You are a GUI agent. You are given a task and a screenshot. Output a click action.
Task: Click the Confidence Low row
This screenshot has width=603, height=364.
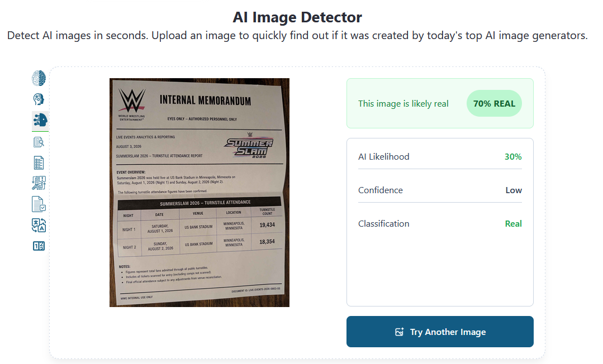[x=440, y=190]
